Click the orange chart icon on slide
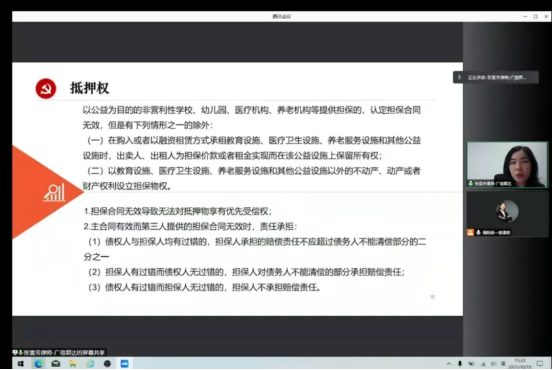Screen dimensions: 553x370 click(x=54, y=193)
